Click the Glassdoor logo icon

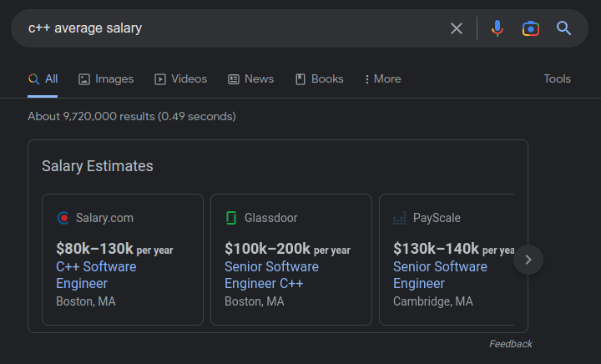[231, 218]
